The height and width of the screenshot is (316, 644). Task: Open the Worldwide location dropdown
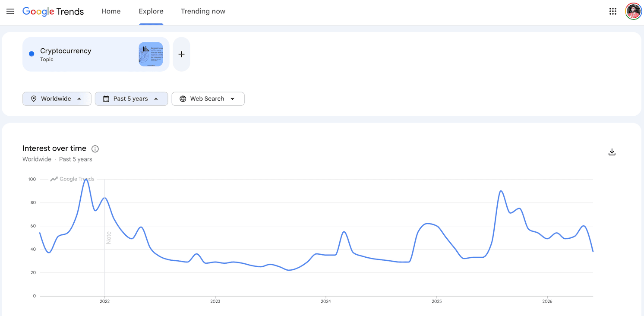click(x=57, y=99)
